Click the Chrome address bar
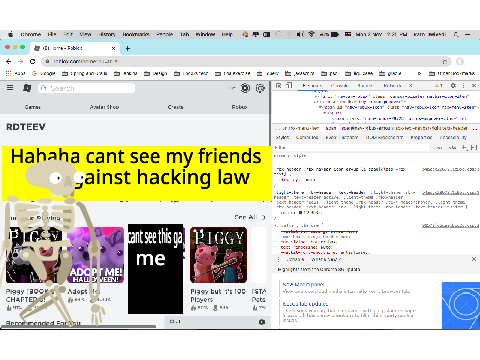The height and width of the screenshot is (360, 480). [245, 62]
